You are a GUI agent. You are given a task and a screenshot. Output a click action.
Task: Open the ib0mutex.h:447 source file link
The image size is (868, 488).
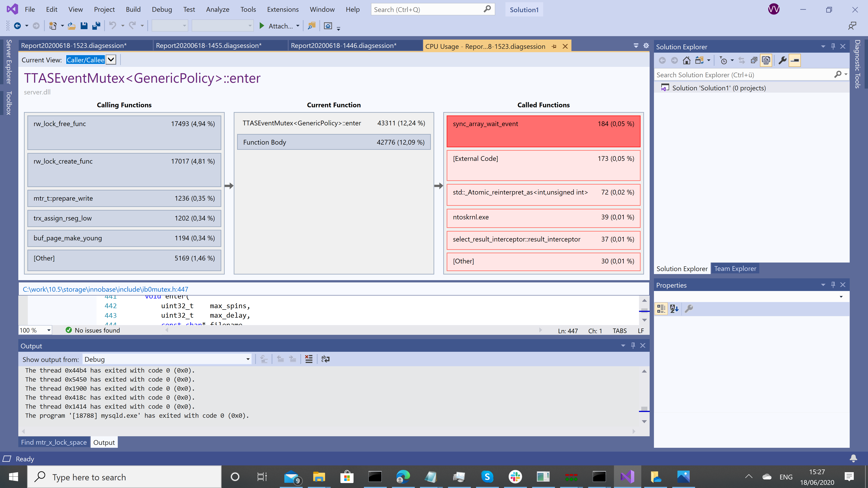pos(106,289)
